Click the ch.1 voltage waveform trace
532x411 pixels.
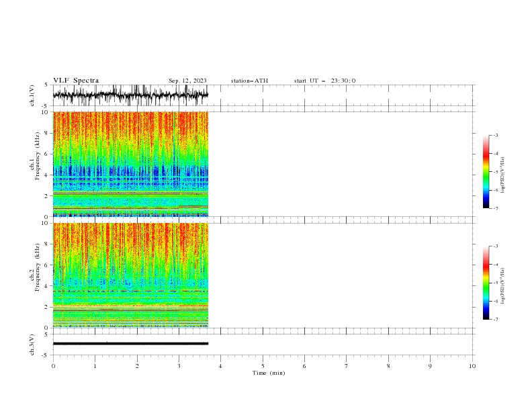click(130, 95)
